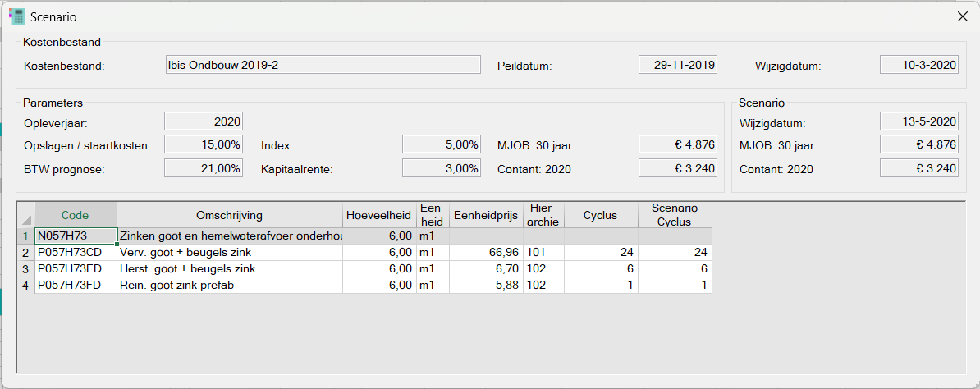Viewport: 980px width, 389px height.
Task: Select Eenheidprijs cell showing 66,96
Action: click(x=486, y=253)
